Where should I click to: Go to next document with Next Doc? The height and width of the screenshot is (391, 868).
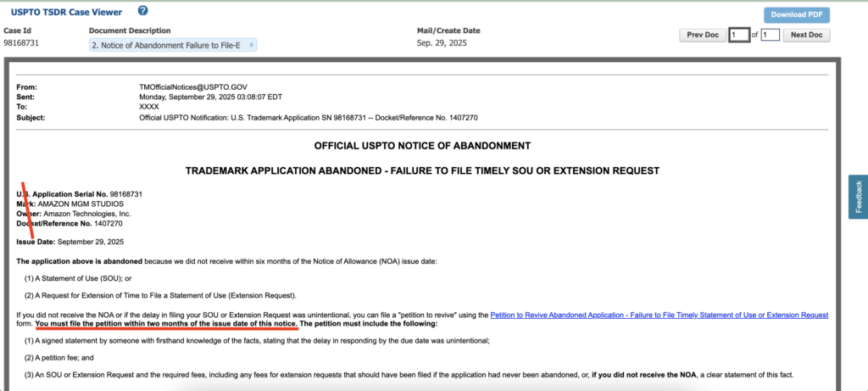click(x=806, y=35)
